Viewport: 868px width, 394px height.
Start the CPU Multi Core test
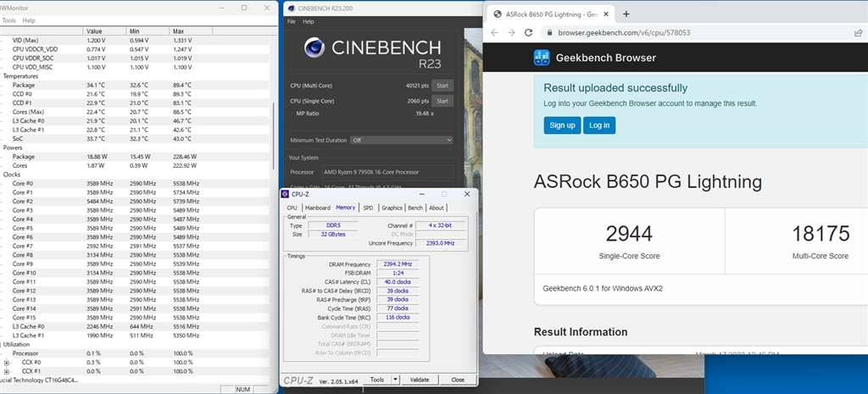click(x=442, y=86)
